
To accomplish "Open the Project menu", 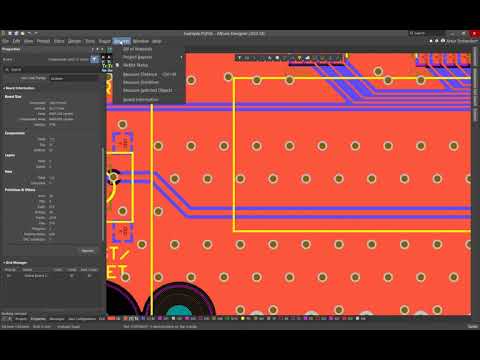I will pyautogui.click(x=43, y=41).
